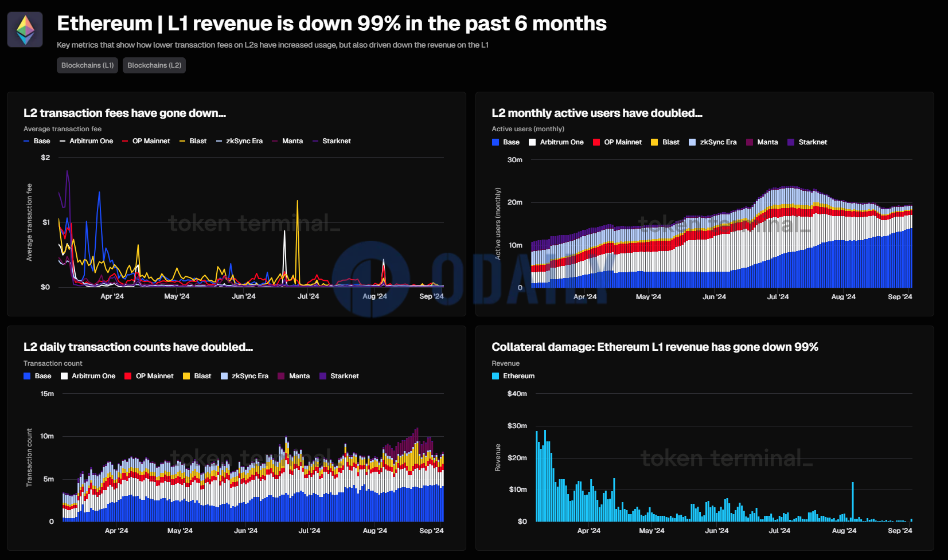Toggle Base in the transaction count legend

click(x=37, y=376)
